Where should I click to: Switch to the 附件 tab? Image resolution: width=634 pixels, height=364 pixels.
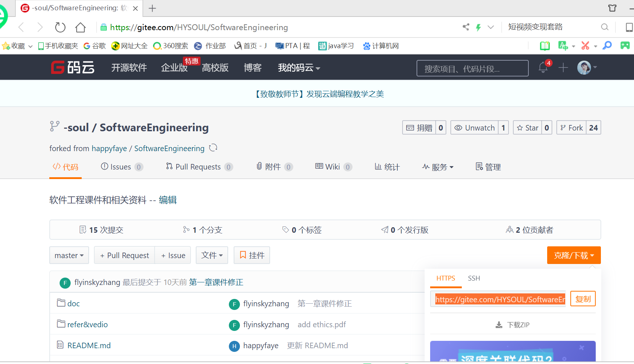(x=275, y=167)
